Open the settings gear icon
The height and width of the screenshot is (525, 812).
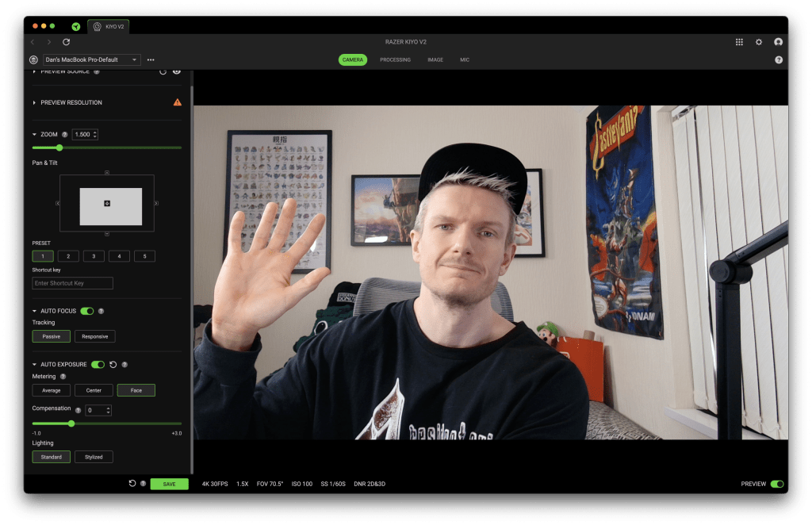(759, 42)
